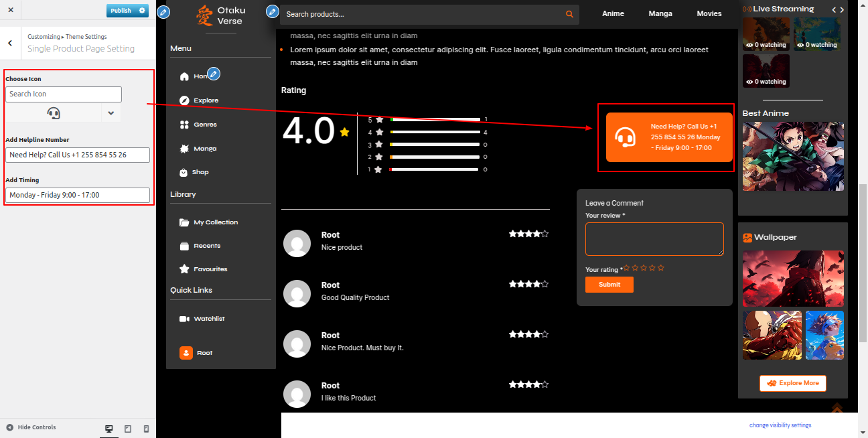Click the orange Submit review button

[609, 285]
